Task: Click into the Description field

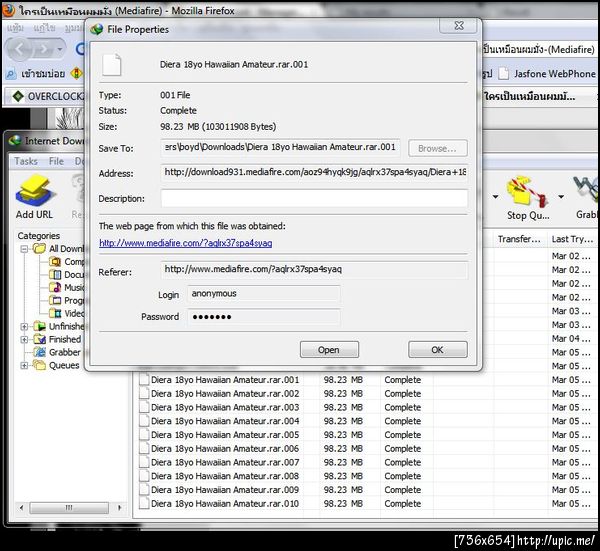Action: (x=314, y=198)
